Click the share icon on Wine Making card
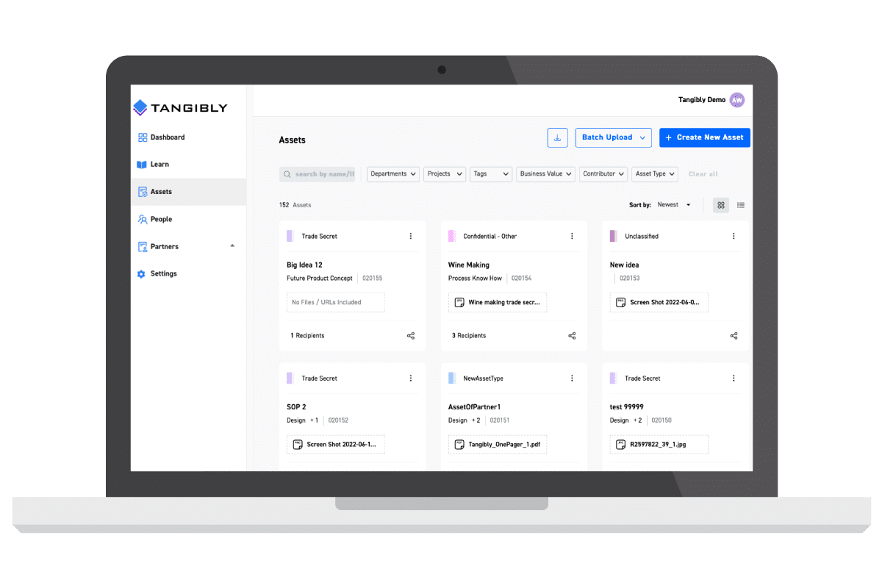The height and width of the screenshot is (588, 882). 572,335
